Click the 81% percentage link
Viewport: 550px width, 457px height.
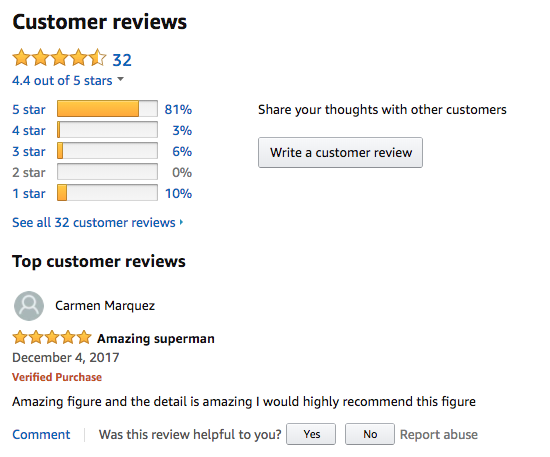tap(178, 109)
